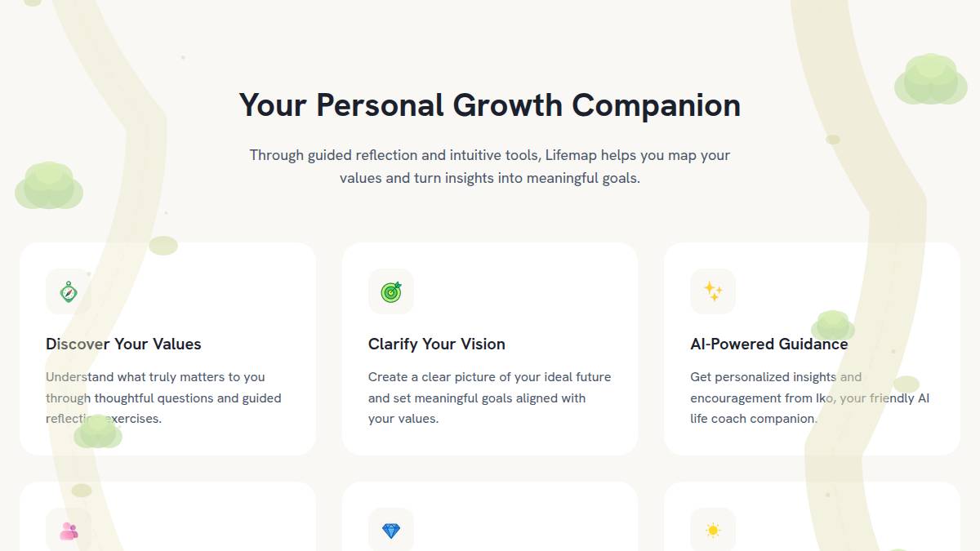This screenshot has height=551, width=980.
Task: Click the compass icon above Discover Your Values
Action: click(x=69, y=291)
